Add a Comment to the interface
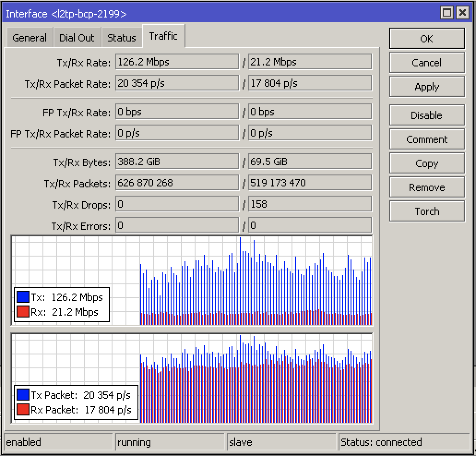476x456 pixels. click(x=427, y=139)
